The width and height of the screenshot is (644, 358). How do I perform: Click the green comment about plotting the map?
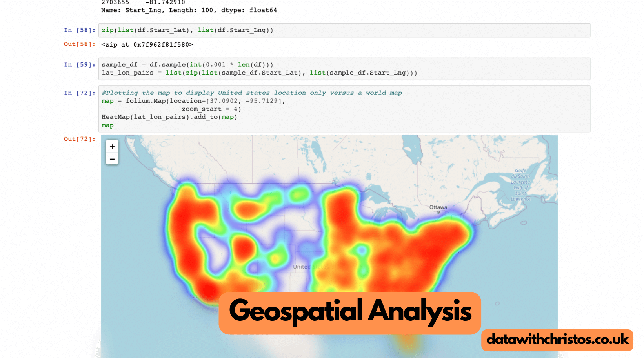pyautogui.click(x=251, y=93)
